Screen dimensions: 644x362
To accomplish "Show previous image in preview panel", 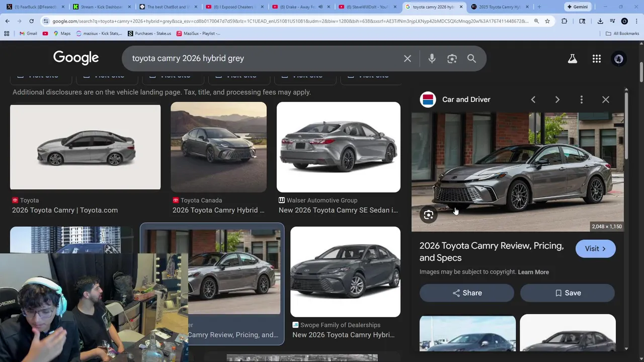I will point(533,100).
